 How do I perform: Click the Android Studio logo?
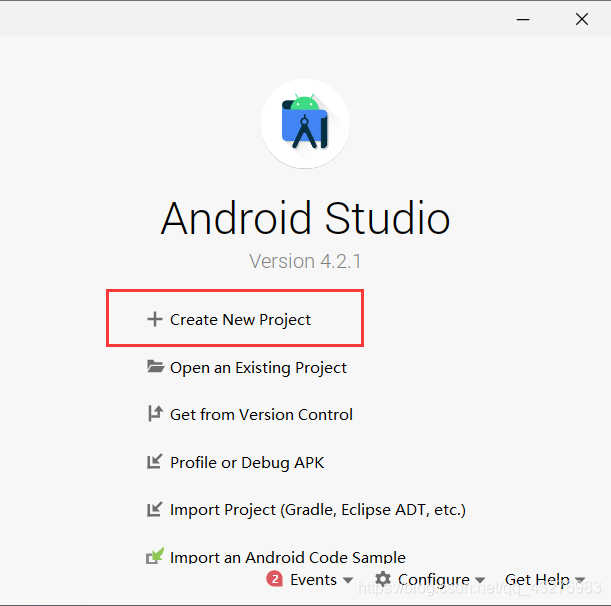pos(305,124)
